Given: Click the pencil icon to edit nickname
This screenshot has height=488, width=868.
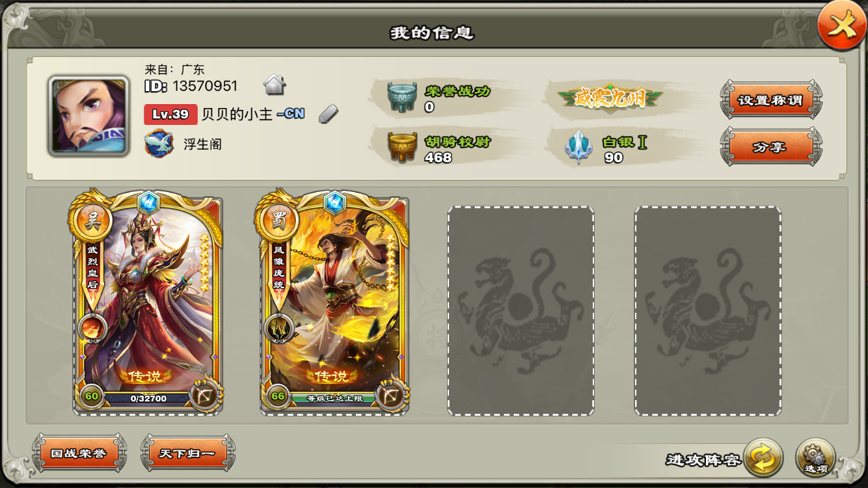Looking at the screenshot, I should pos(328,114).
